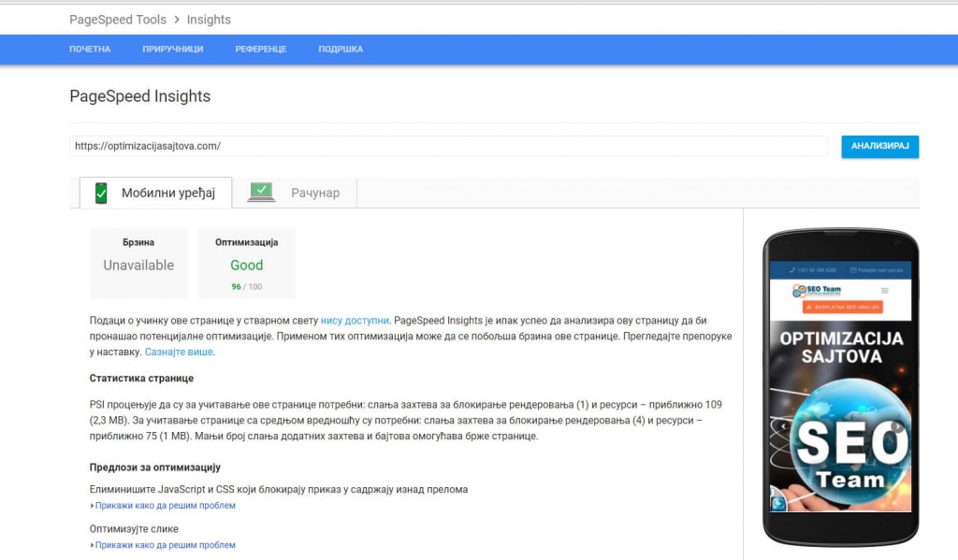Click the green mobile phone icon on the tab

(100, 193)
